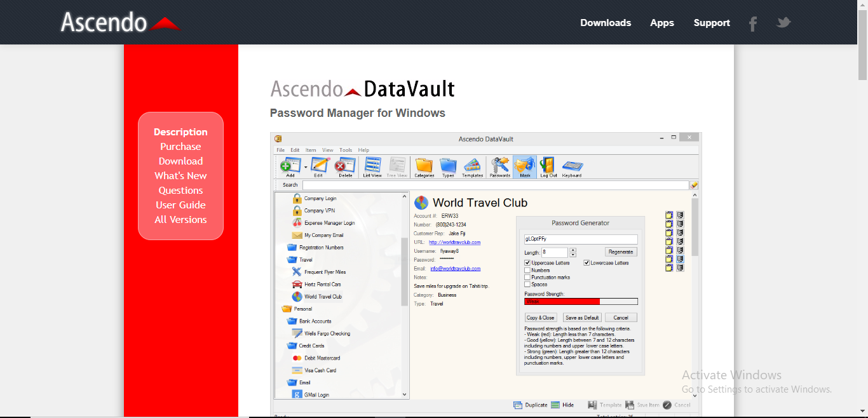Open the File menu in DataVault
Image resolution: width=868 pixels, height=418 pixels.
coord(280,150)
